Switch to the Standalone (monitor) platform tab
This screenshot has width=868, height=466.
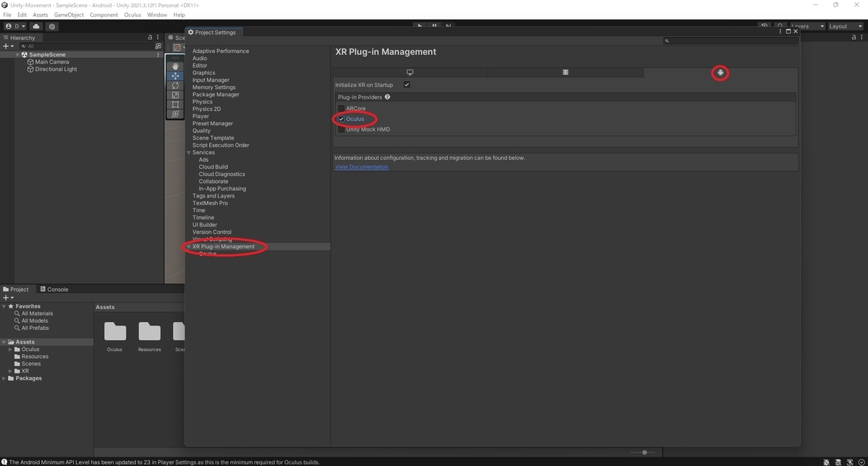410,72
